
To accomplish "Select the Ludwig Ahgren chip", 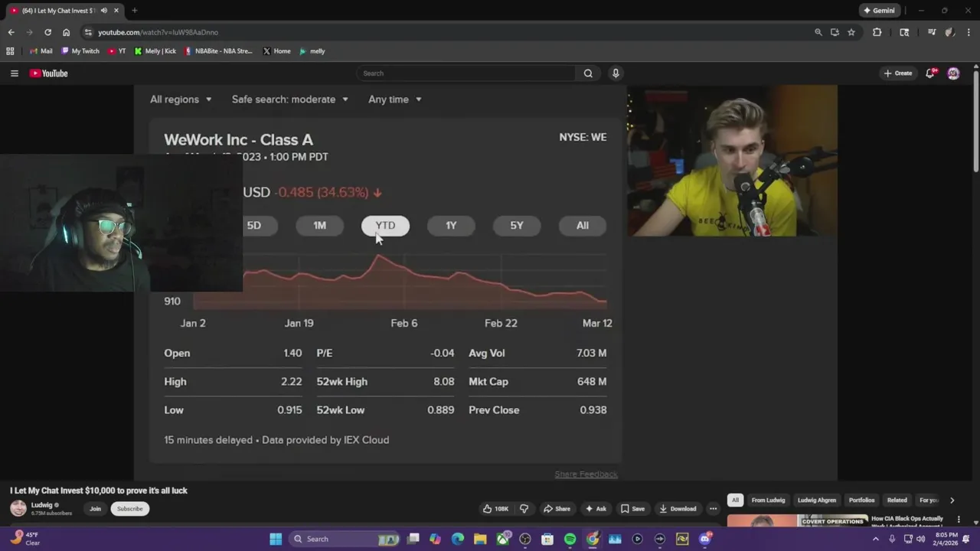I will point(817,500).
